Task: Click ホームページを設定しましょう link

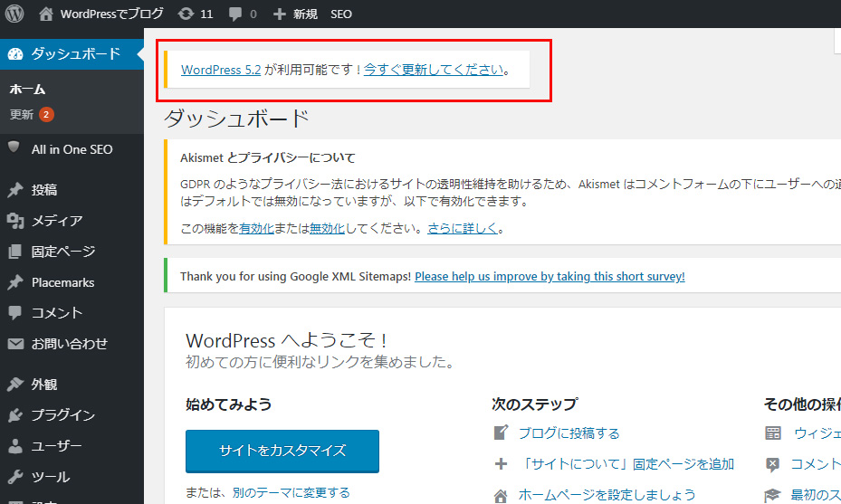Action: point(607,495)
